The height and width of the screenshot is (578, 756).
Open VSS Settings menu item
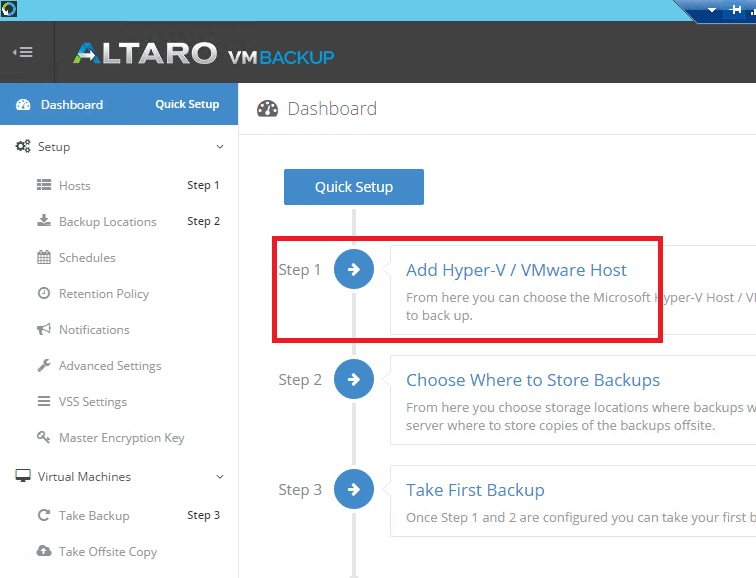click(93, 402)
